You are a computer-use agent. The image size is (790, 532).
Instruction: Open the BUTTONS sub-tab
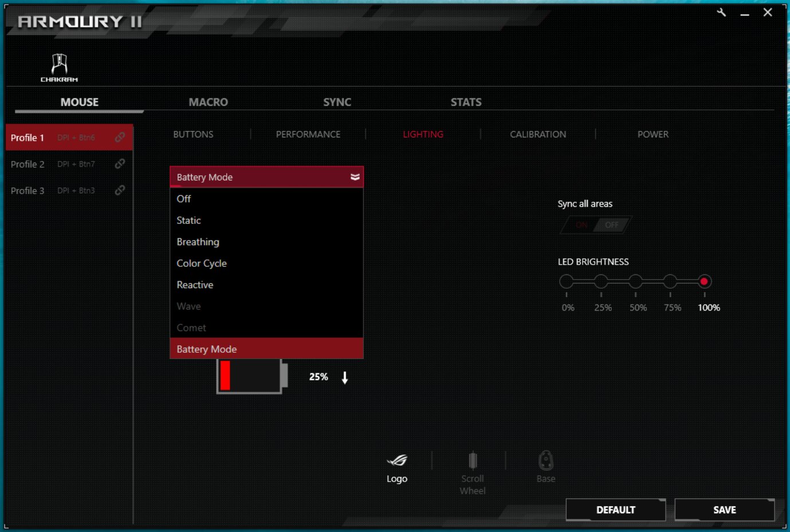193,134
